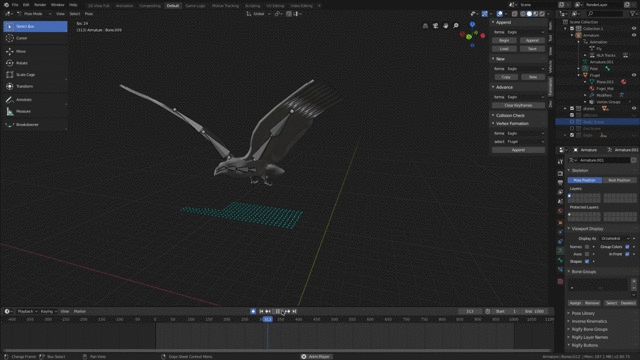Expand the Collision Check panel
The height and width of the screenshot is (360, 640).
pyautogui.click(x=510, y=116)
